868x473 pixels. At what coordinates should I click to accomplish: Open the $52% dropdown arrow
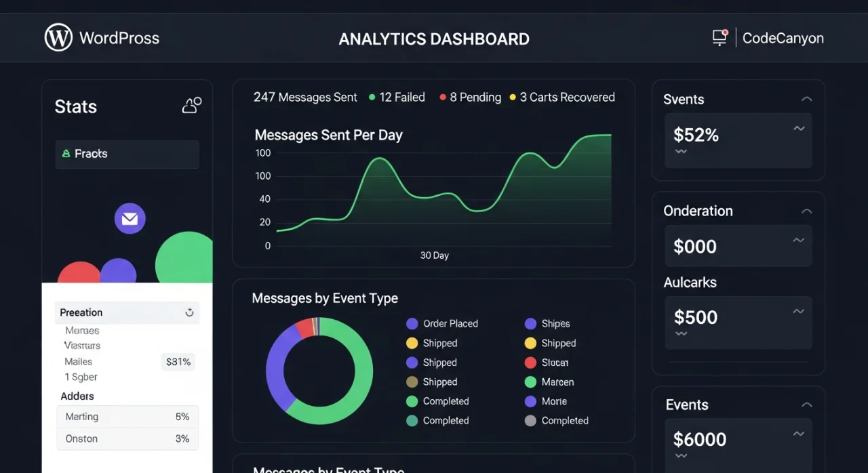[799, 128]
